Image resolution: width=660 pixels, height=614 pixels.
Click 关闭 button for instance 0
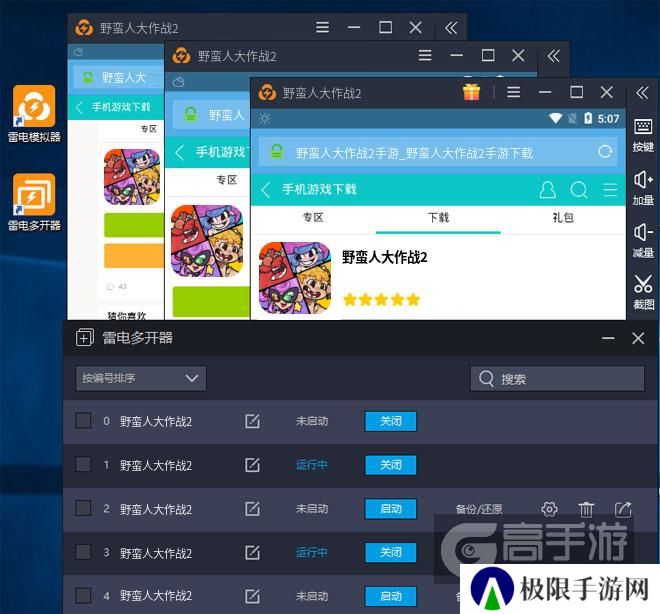coord(391,421)
